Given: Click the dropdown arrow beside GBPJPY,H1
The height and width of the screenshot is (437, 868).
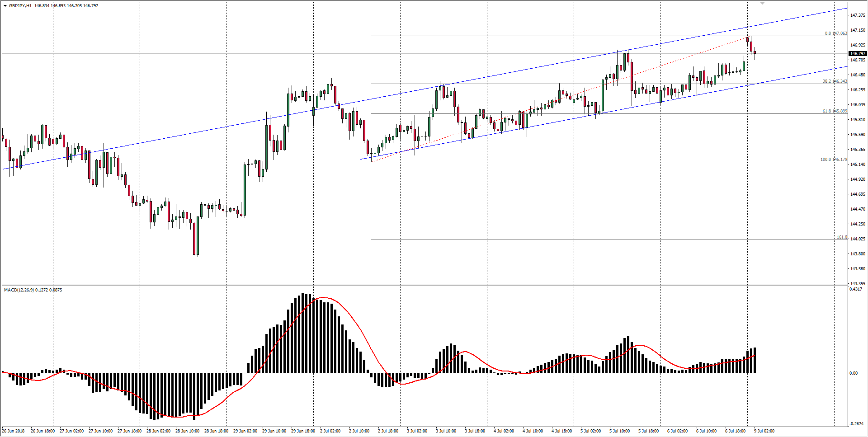Looking at the screenshot, I should tap(5, 6).
